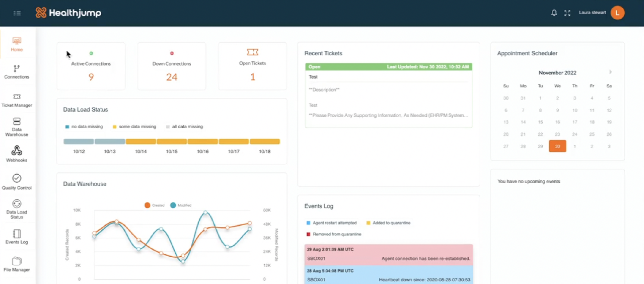This screenshot has width=644, height=284.
Task: Toggle the 'some data missing' legend item
Action: tap(134, 126)
